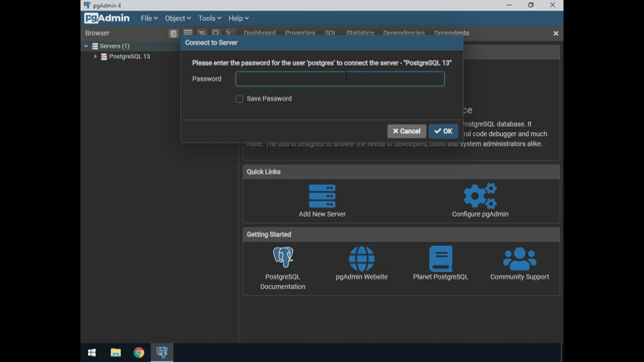The width and height of the screenshot is (644, 362).
Task: Switch to the Properties tab
Action: 300,33
